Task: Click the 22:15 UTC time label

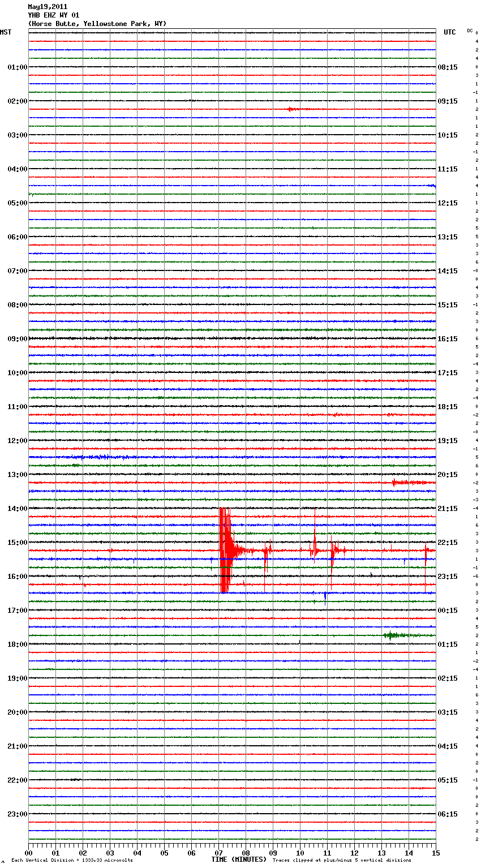Action: 448,543
